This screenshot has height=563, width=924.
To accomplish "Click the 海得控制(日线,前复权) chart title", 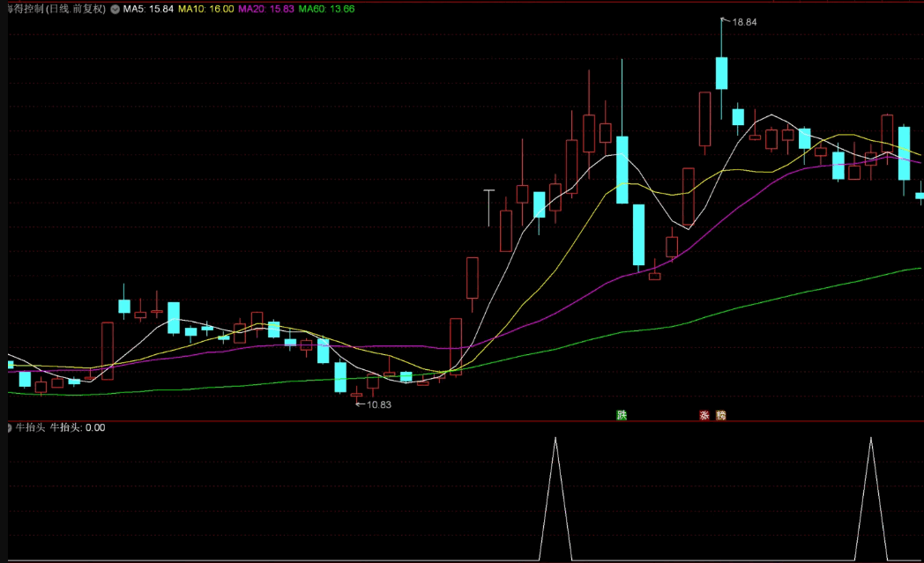I will pyautogui.click(x=57, y=9).
